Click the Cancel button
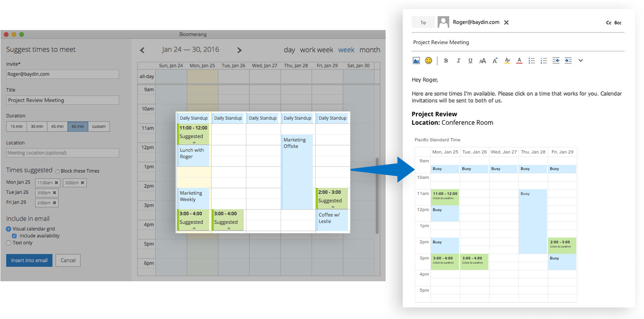Viewport: 644px width, 319px height. tap(68, 260)
